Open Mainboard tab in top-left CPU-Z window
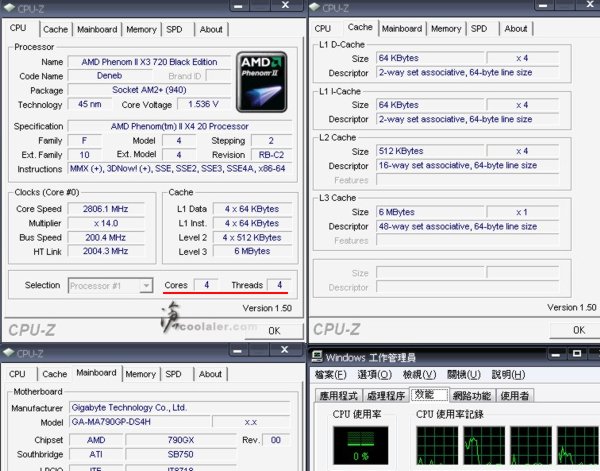The width and height of the screenshot is (600, 471). coord(97,29)
